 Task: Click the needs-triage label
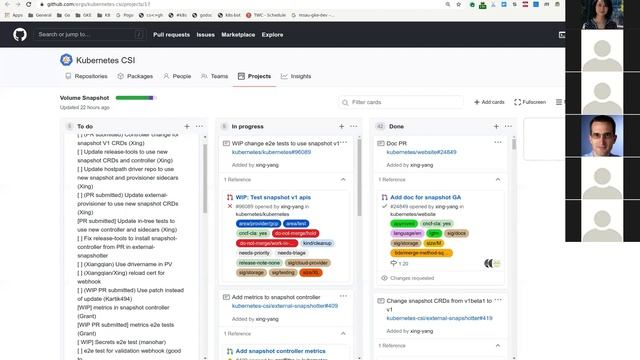(x=291, y=253)
